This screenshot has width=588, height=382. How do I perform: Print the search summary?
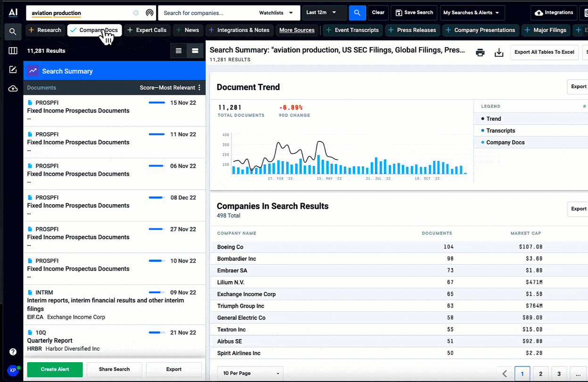(480, 52)
